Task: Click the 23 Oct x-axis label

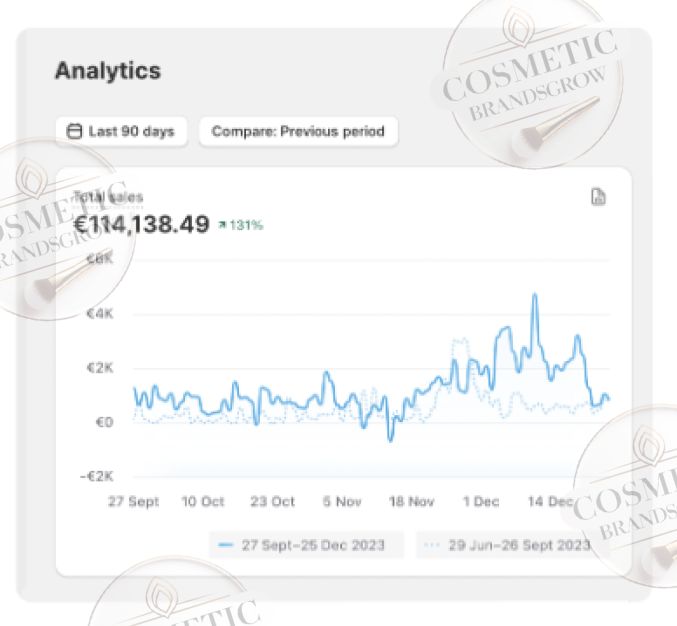Action: point(271,501)
